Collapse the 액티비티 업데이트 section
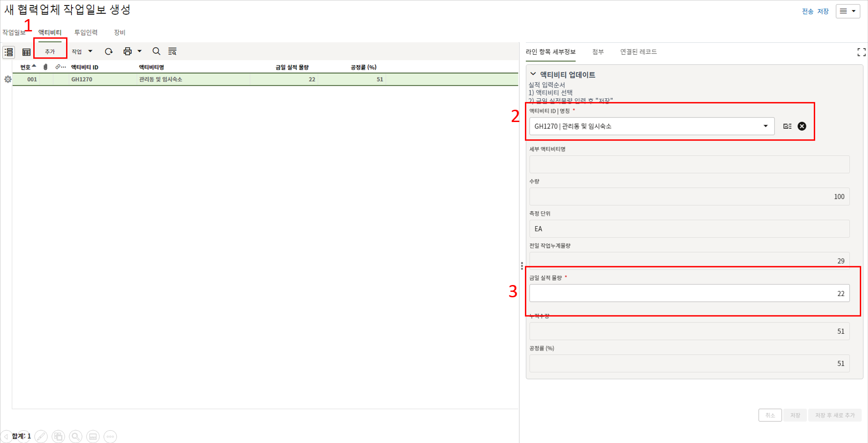The width and height of the screenshot is (868, 443). pyautogui.click(x=533, y=74)
